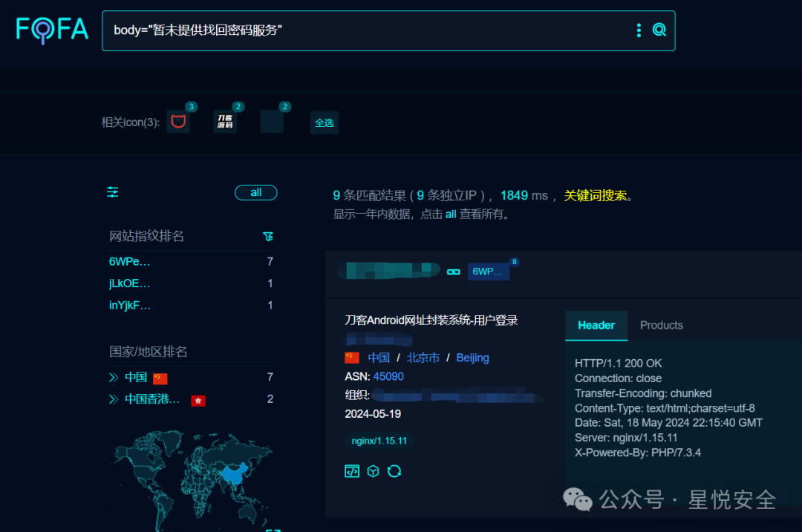
Task: Click the funnel icon beside 网站指纹排名
Action: point(268,236)
